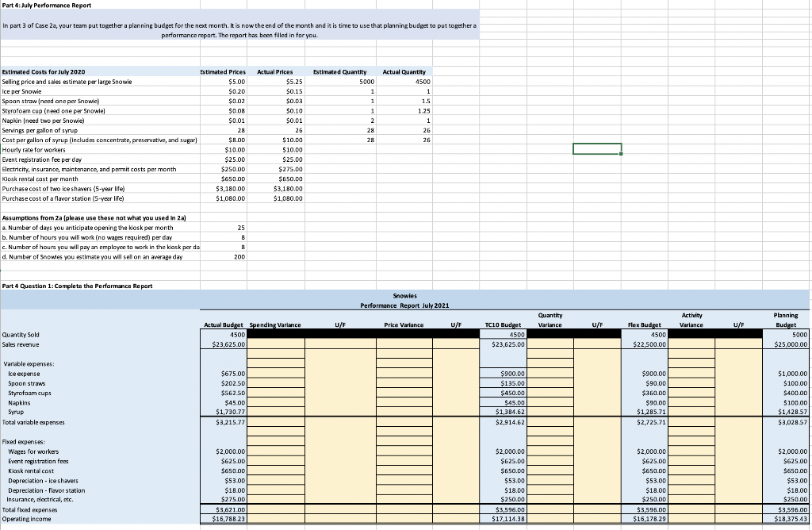Screen dimensions: 812x530
Task: Select the currently highlighted empty cell
Action: click(x=596, y=149)
